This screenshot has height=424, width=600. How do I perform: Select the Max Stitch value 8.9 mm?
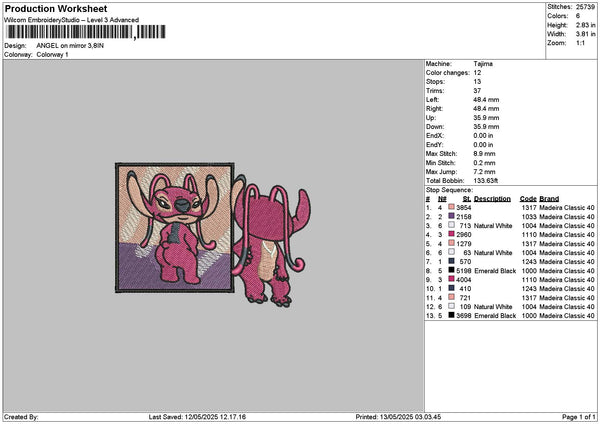[484, 154]
